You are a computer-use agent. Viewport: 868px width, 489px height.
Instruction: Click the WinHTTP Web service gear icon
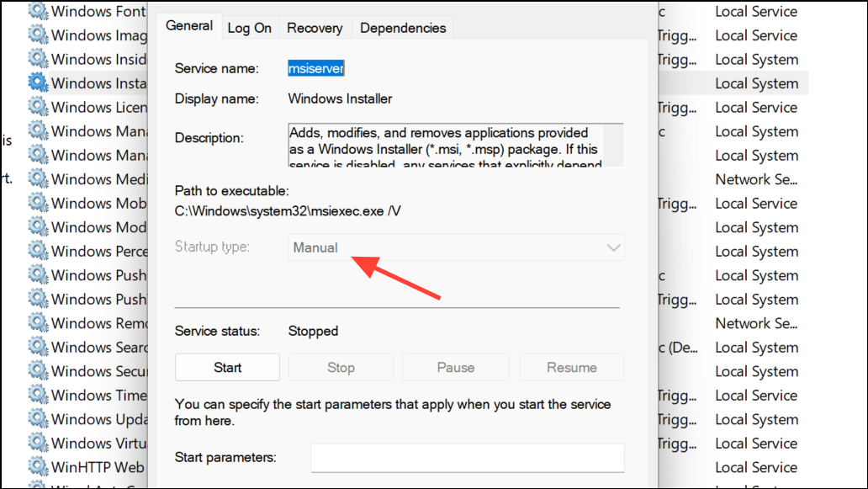[39, 467]
